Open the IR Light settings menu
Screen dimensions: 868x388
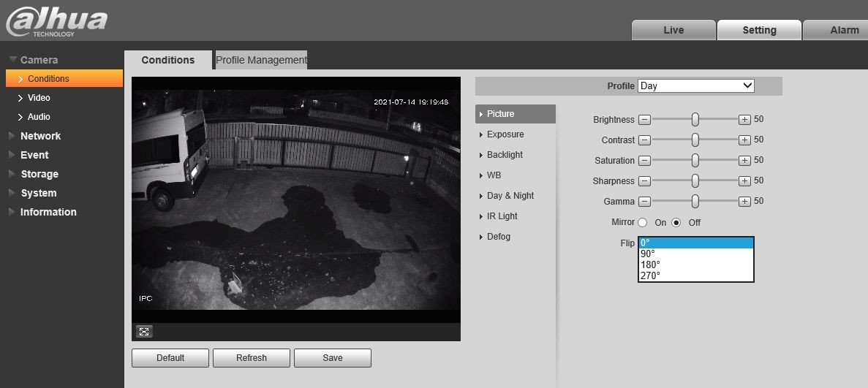(x=502, y=216)
